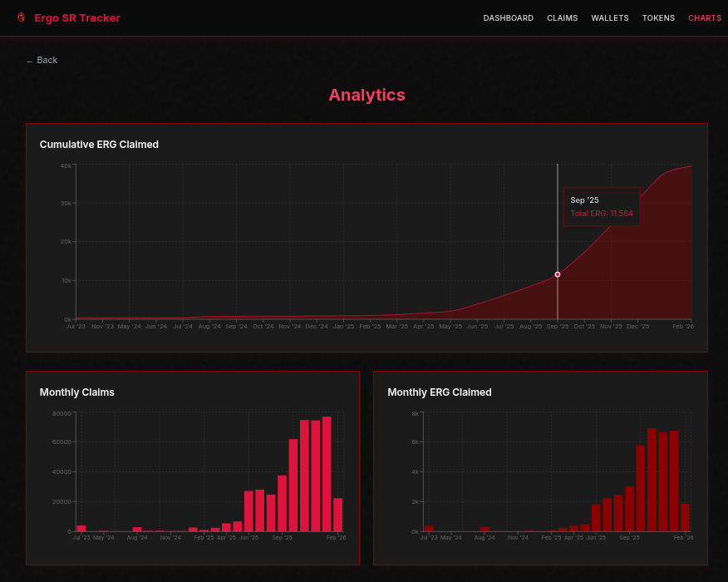The width and height of the screenshot is (728, 582).
Task: Click the Monthly Claims chart title
Action: point(77,392)
